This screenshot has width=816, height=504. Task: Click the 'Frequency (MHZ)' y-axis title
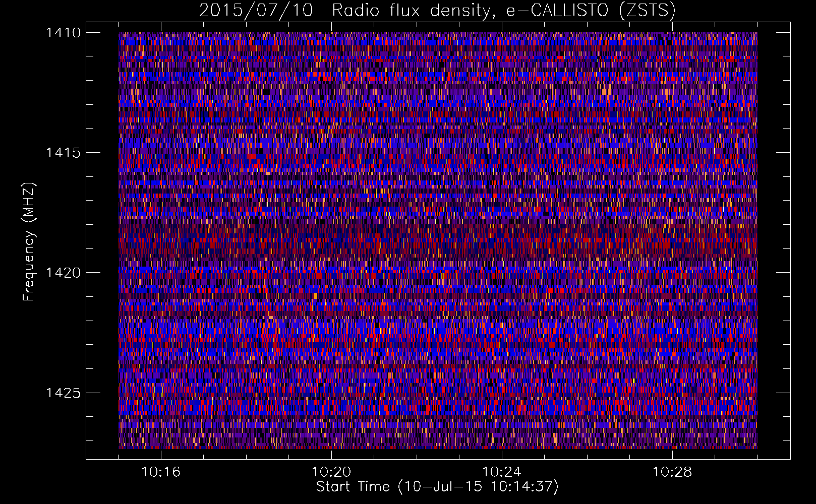point(29,242)
